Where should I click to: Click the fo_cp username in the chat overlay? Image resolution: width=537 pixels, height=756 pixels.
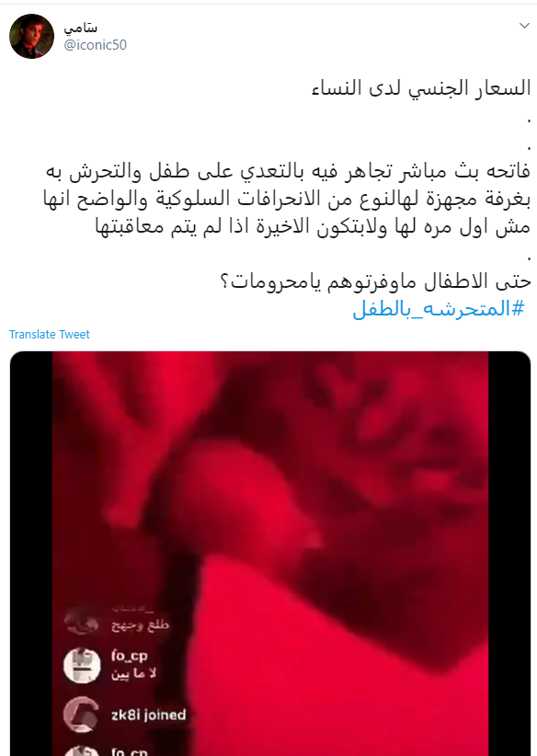coord(129,656)
